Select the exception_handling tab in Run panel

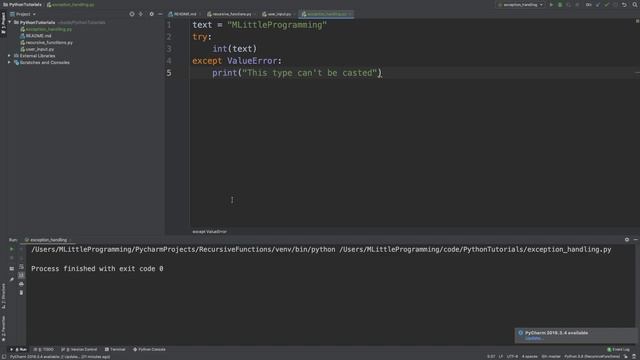click(x=47, y=240)
